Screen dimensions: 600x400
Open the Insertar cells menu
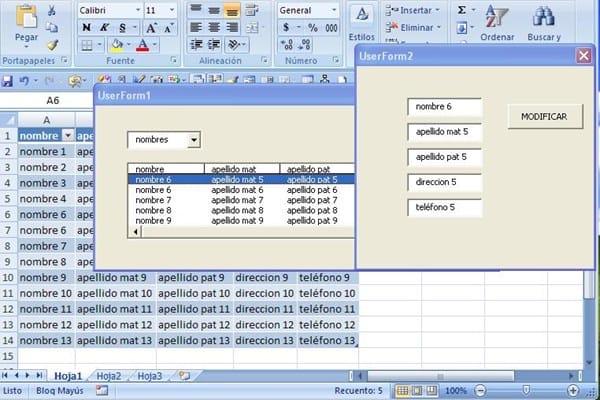tap(412, 10)
